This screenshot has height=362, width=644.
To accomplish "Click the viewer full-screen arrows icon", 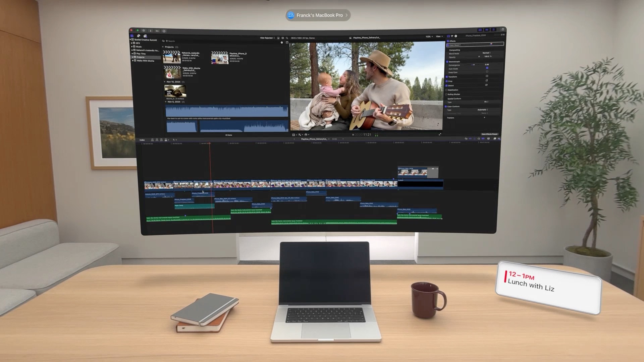I will (x=440, y=134).
